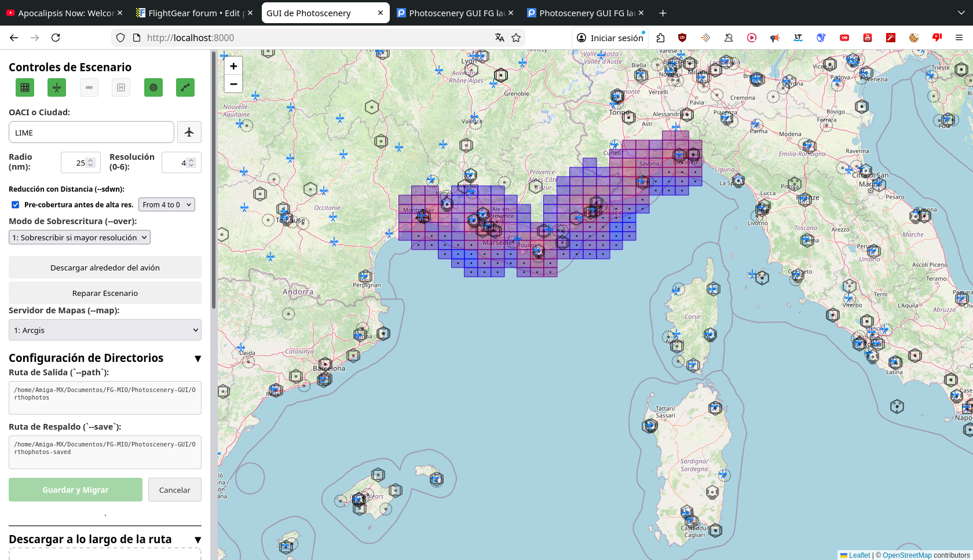The height and width of the screenshot is (560, 973).
Task: Zoom in the map with plus button
Action: point(233,66)
